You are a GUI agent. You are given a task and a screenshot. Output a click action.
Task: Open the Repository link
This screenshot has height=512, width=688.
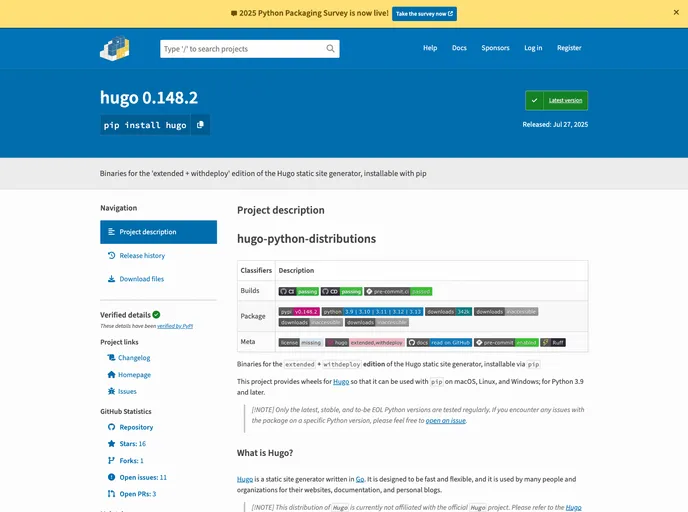136,427
